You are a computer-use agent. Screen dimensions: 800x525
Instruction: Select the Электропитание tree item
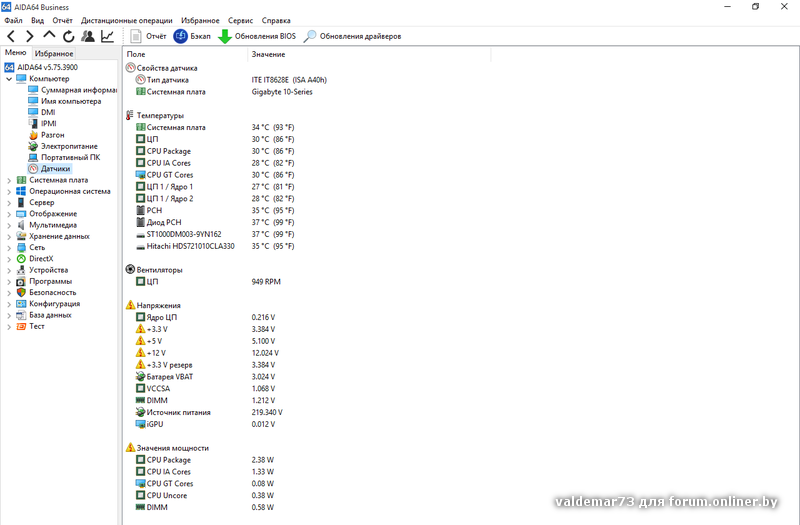coord(63,146)
